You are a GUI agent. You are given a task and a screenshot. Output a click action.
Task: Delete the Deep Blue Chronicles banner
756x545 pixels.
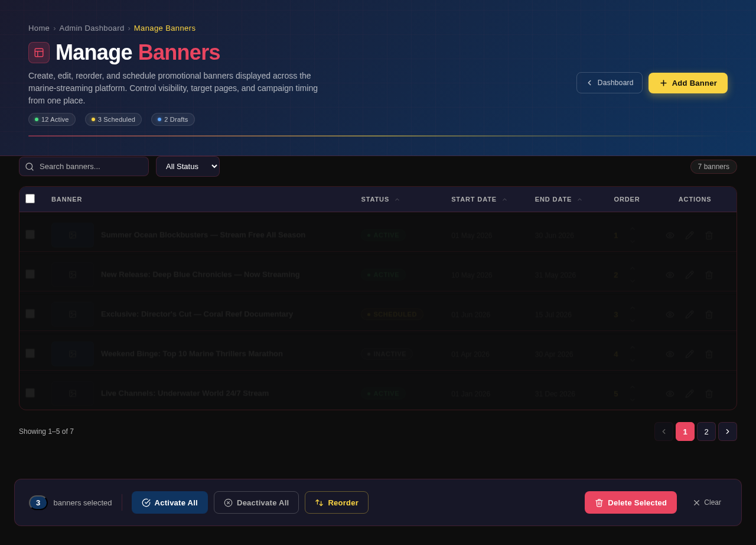(709, 275)
